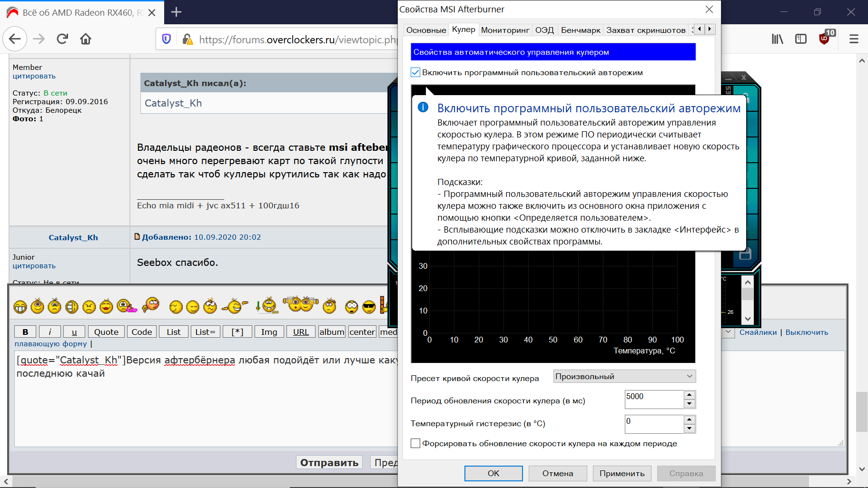Show site security info via padlock icon
The height and width of the screenshot is (488, 868).
187,39
